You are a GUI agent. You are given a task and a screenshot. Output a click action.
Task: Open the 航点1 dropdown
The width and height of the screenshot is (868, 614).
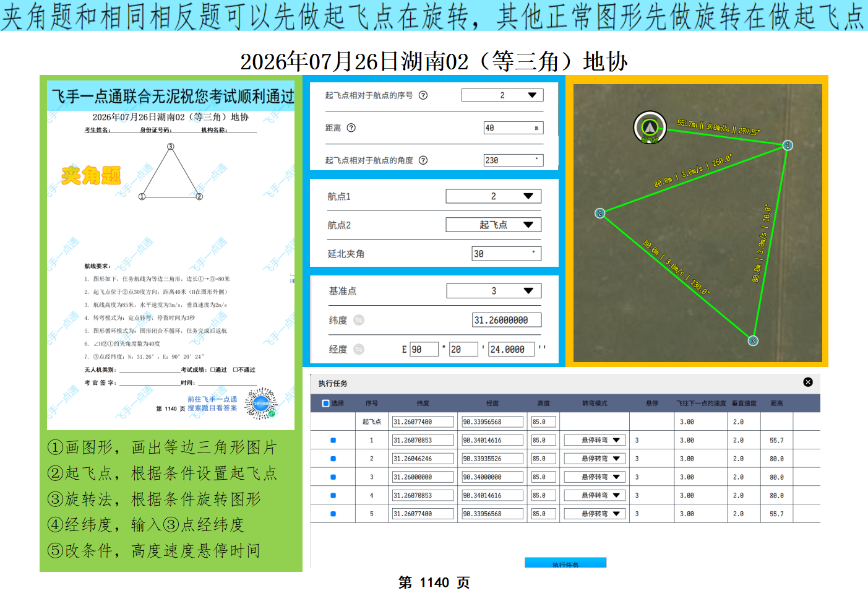(x=494, y=196)
